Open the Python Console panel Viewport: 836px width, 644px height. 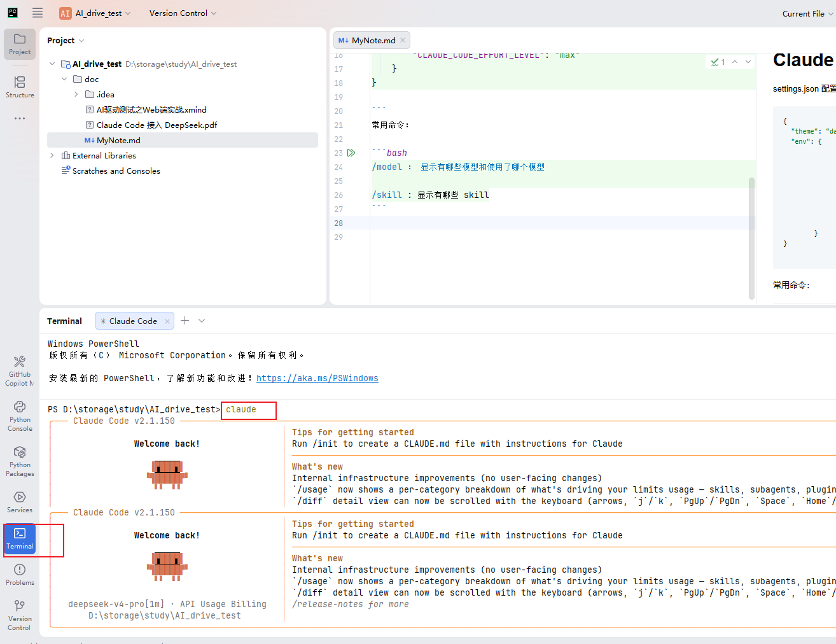[x=20, y=416]
